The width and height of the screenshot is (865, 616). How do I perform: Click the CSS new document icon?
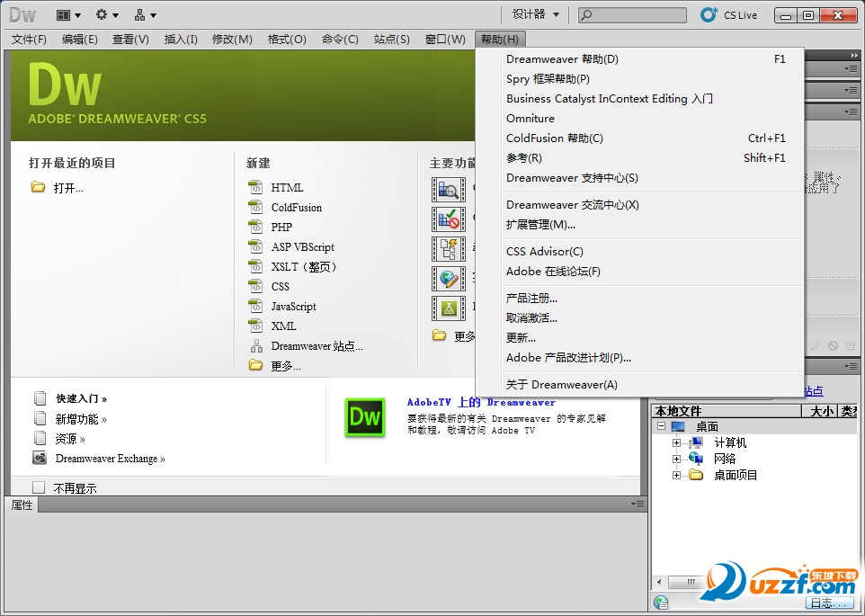255,286
